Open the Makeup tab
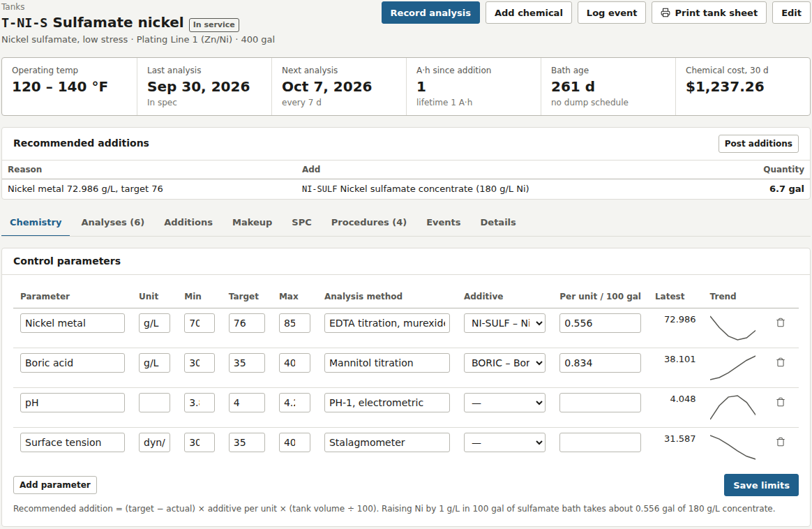 pyautogui.click(x=253, y=222)
